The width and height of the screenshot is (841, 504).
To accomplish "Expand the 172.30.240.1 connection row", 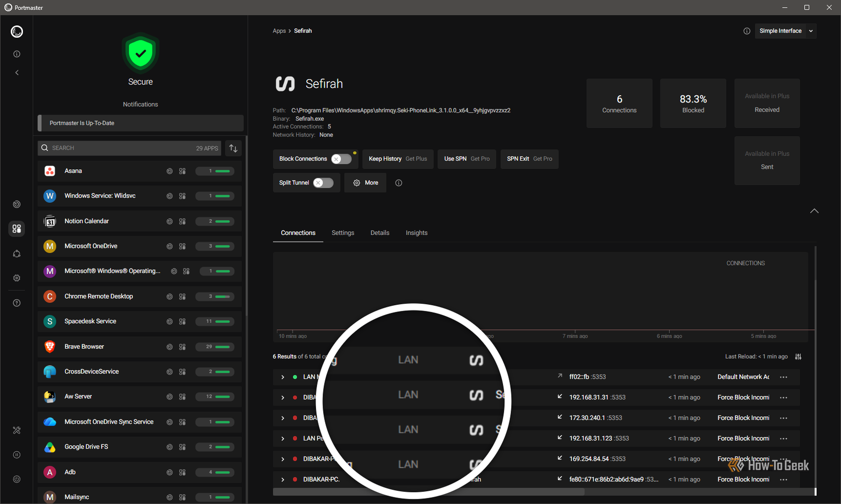I will coord(282,418).
